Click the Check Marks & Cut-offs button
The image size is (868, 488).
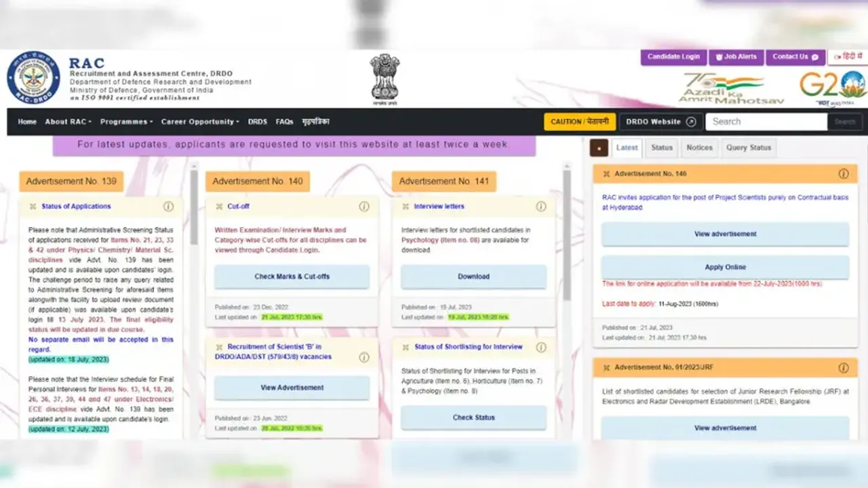point(292,277)
